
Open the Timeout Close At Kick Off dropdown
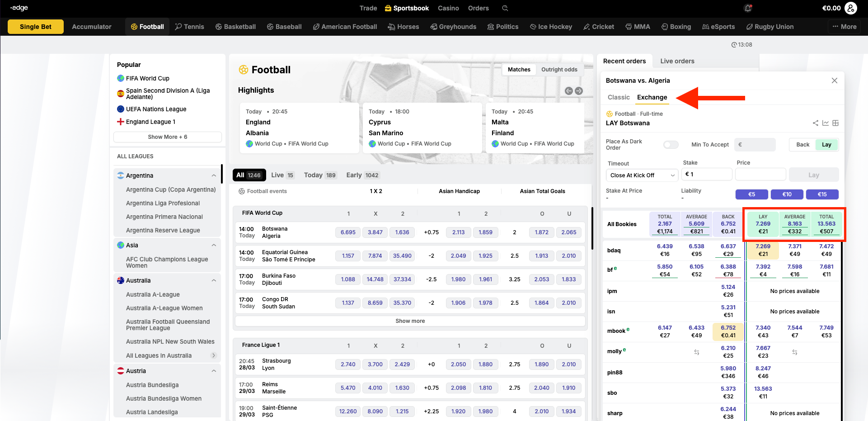pos(642,175)
